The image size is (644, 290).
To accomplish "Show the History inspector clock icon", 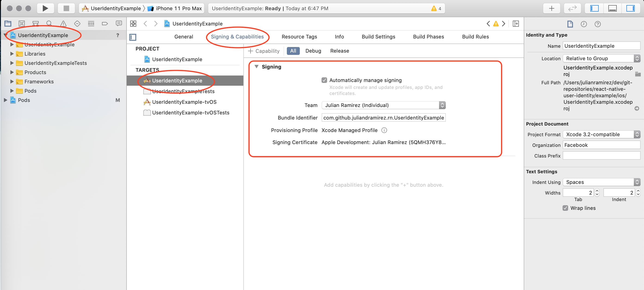I will pyautogui.click(x=584, y=24).
